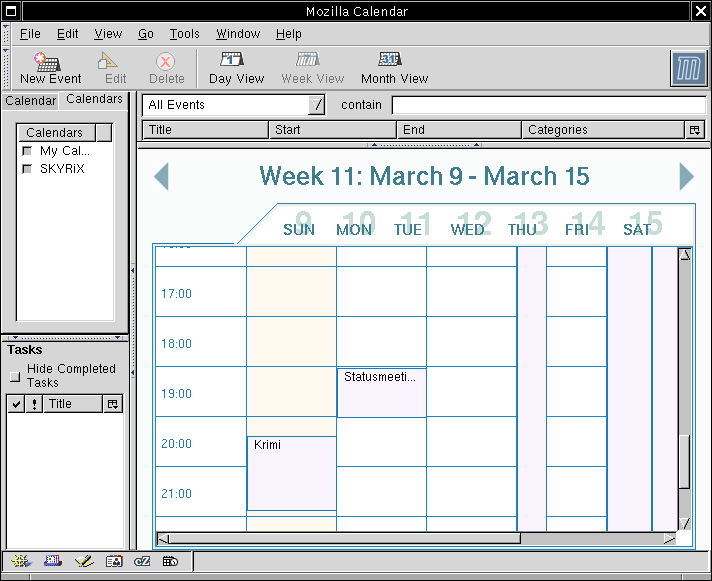
Task: Open the Go menu
Action: [146, 34]
